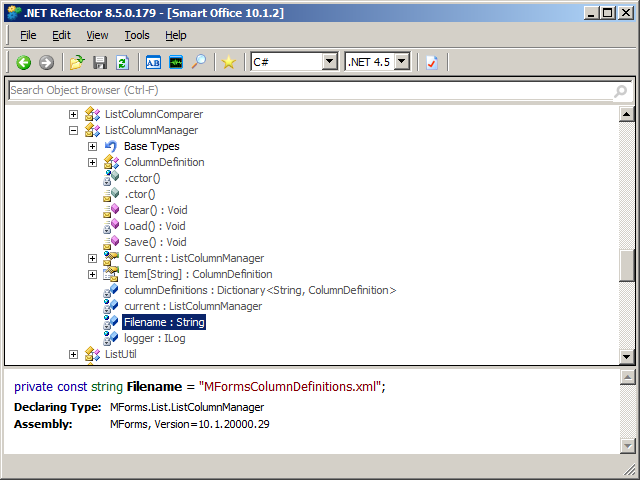Expand the ListColumnComparer node
The width and height of the screenshot is (640, 480).
73,114
